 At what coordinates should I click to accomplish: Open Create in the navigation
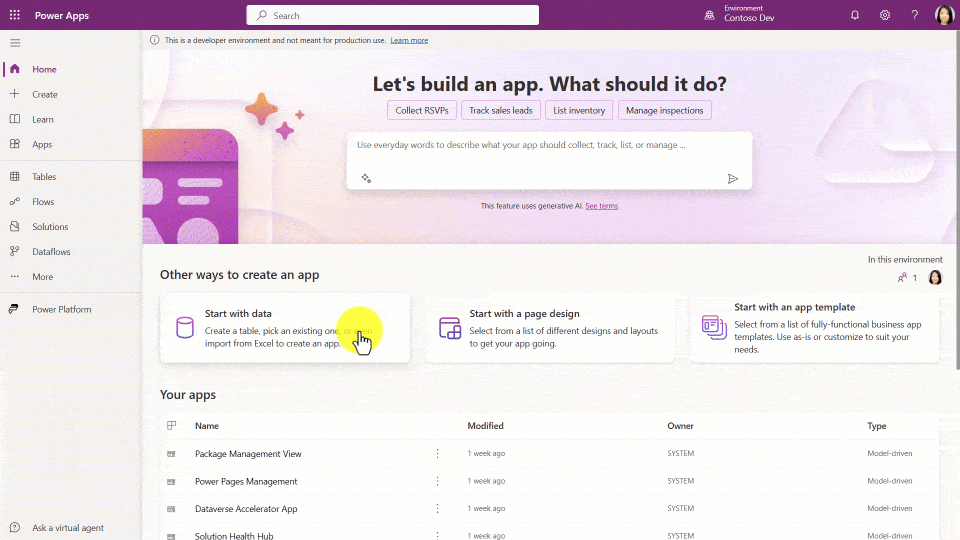tap(45, 94)
